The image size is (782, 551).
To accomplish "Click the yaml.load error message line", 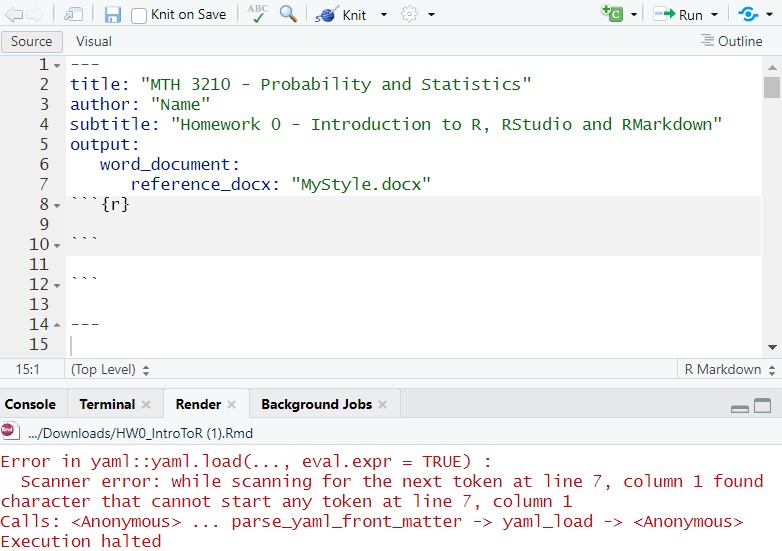I will click(x=246, y=461).
